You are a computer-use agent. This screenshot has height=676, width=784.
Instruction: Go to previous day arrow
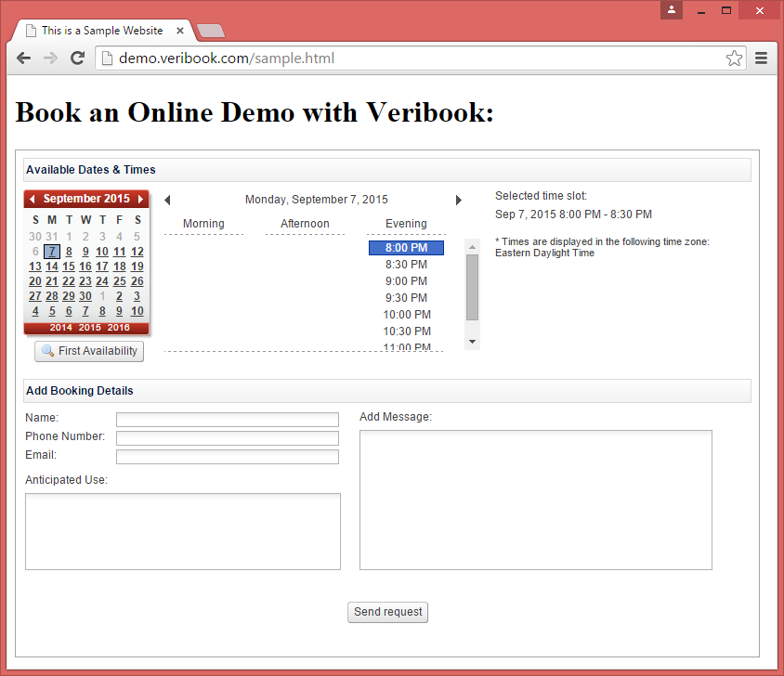coord(167,200)
